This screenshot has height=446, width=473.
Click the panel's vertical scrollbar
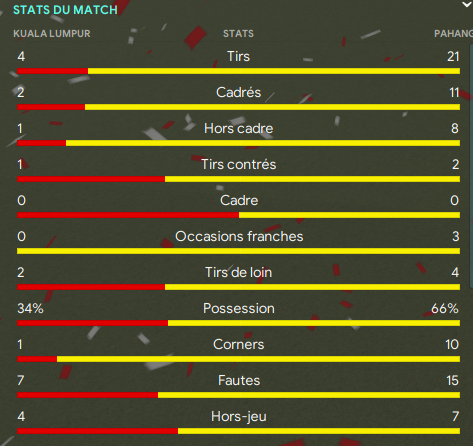(x=471, y=163)
